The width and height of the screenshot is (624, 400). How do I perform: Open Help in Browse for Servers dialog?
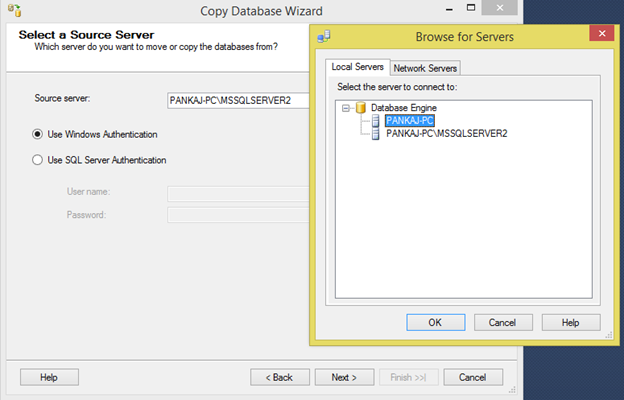click(x=571, y=322)
